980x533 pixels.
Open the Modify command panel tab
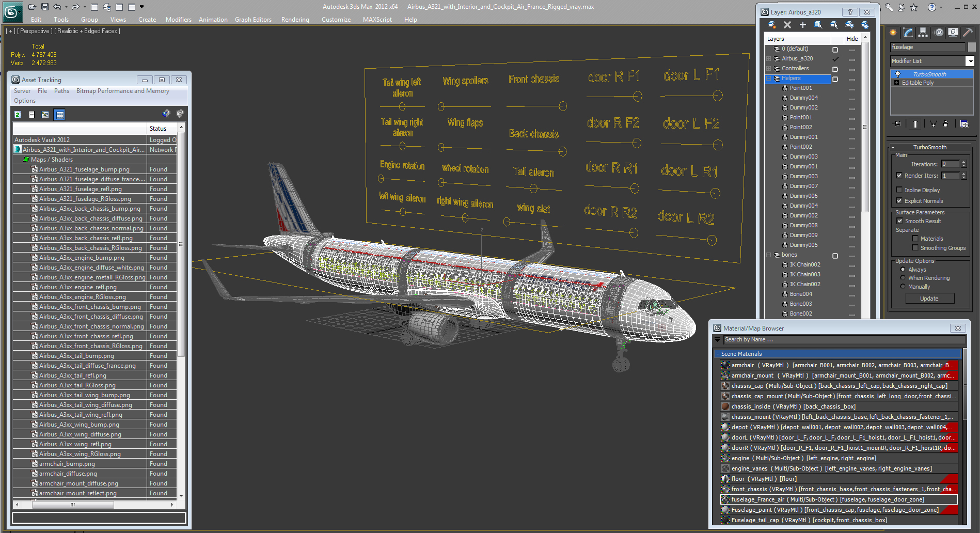pos(908,33)
